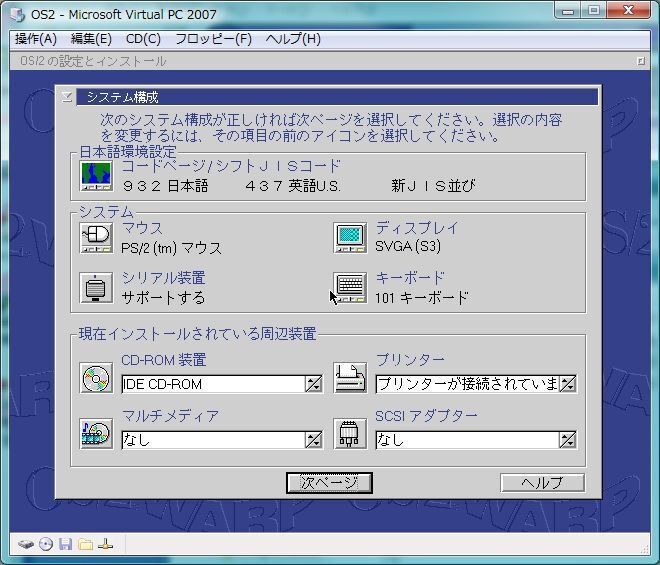Click the ９３２ 日本語 text

click(165, 186)
